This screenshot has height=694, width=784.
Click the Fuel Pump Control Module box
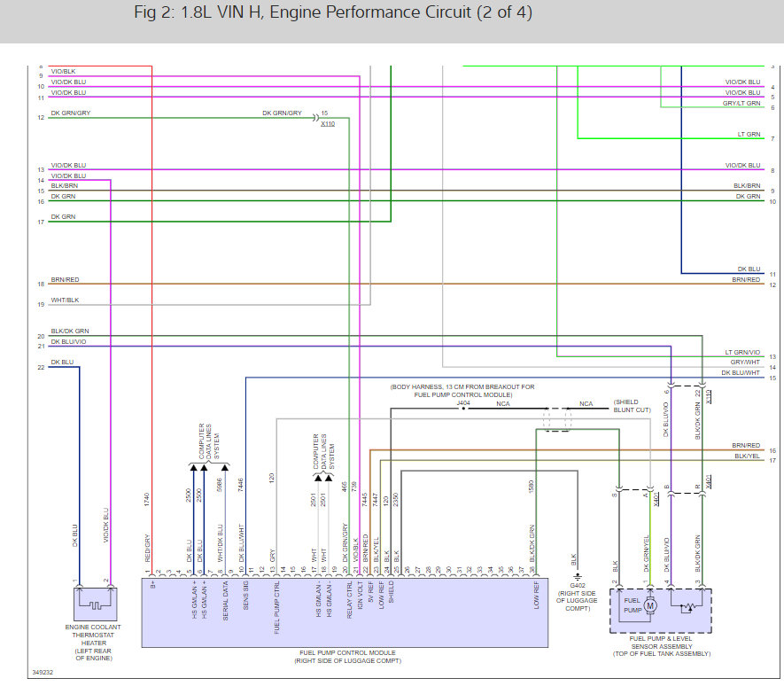(x=345, y=613)
